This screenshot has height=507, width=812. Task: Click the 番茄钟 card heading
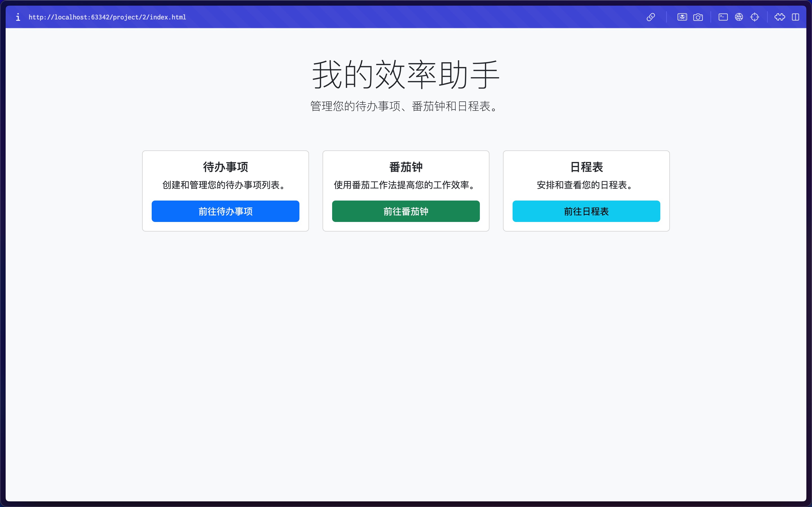tap(406, 167)
